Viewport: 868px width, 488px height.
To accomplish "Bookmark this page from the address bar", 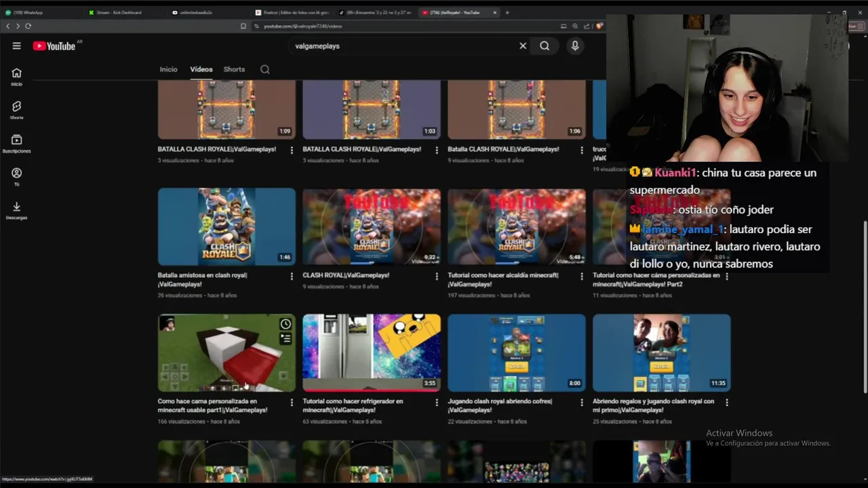I will pos(243,26).
